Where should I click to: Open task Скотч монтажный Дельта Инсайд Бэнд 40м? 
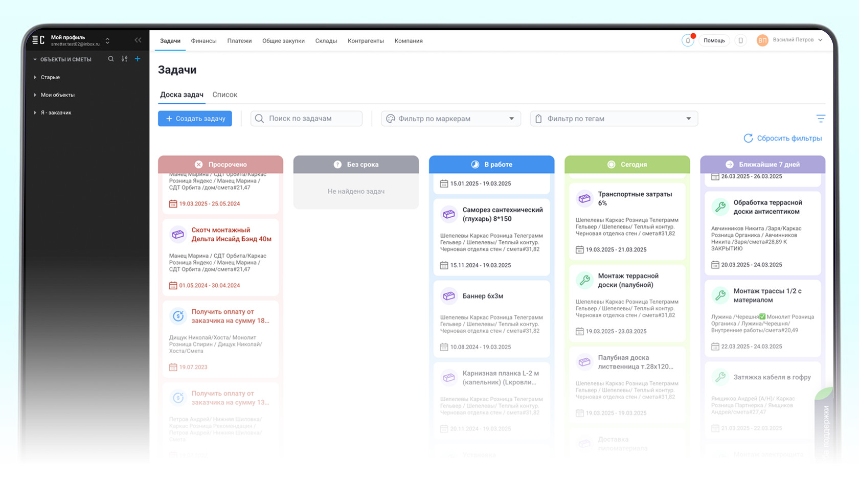click(x=232, y=234)
